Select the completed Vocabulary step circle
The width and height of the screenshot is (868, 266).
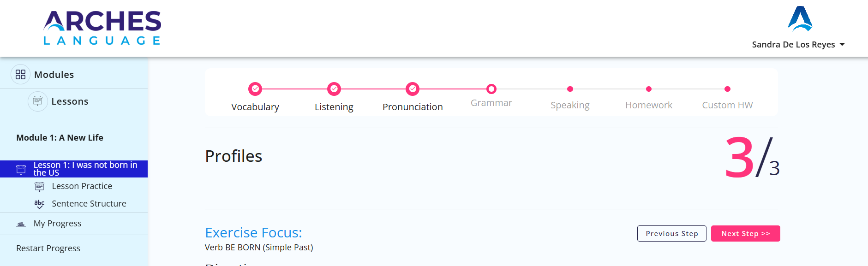(255, 89)
